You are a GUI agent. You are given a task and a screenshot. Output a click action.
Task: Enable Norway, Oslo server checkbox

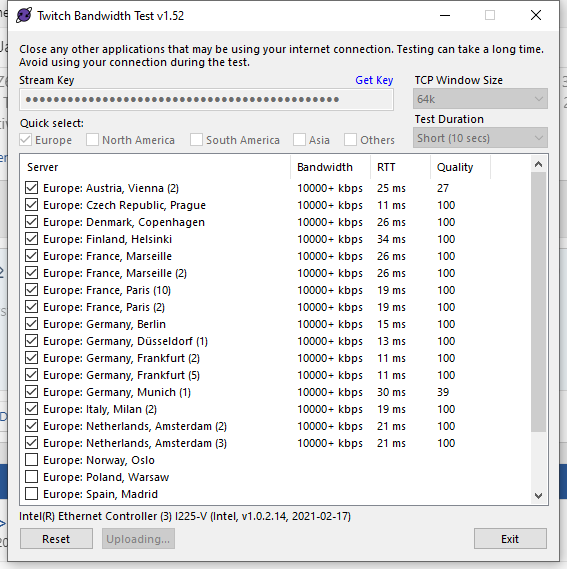[32, 460]
